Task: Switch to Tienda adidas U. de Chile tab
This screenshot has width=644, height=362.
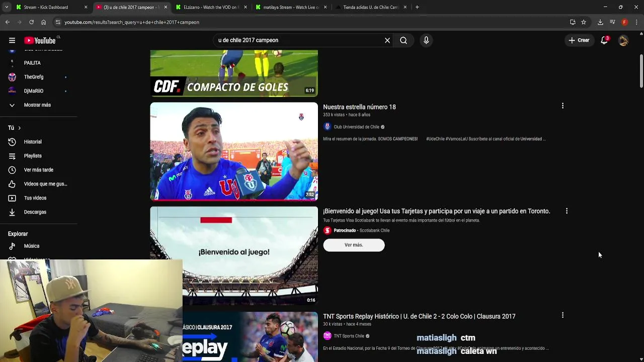Action: pos(371,7)
